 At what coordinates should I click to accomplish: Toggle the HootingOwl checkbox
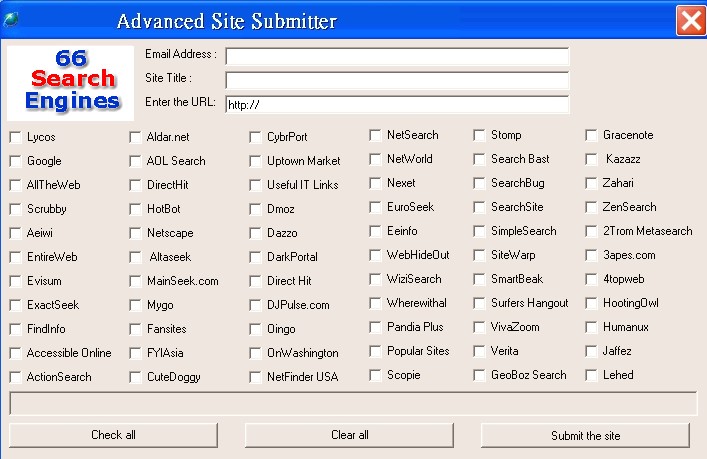tap(591, 303)
